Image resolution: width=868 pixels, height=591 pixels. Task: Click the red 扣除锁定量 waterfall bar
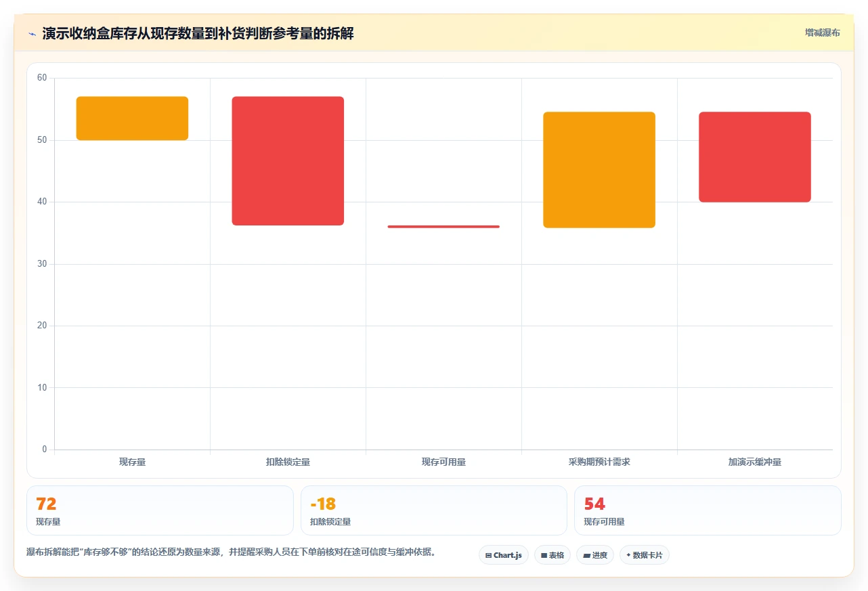[x=288, y=160]
